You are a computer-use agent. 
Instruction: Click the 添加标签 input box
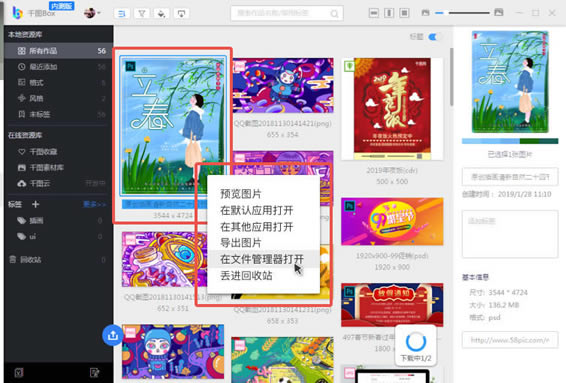(x=510, y=234)
